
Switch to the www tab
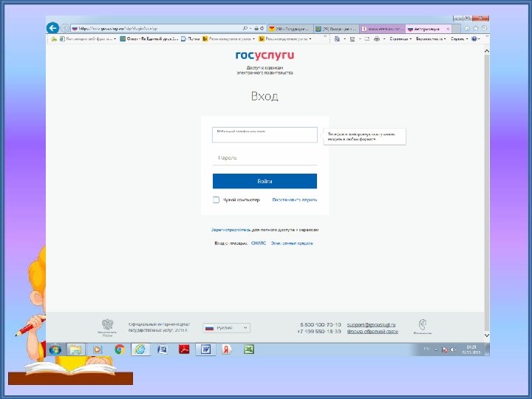click(x=383, y=29)
